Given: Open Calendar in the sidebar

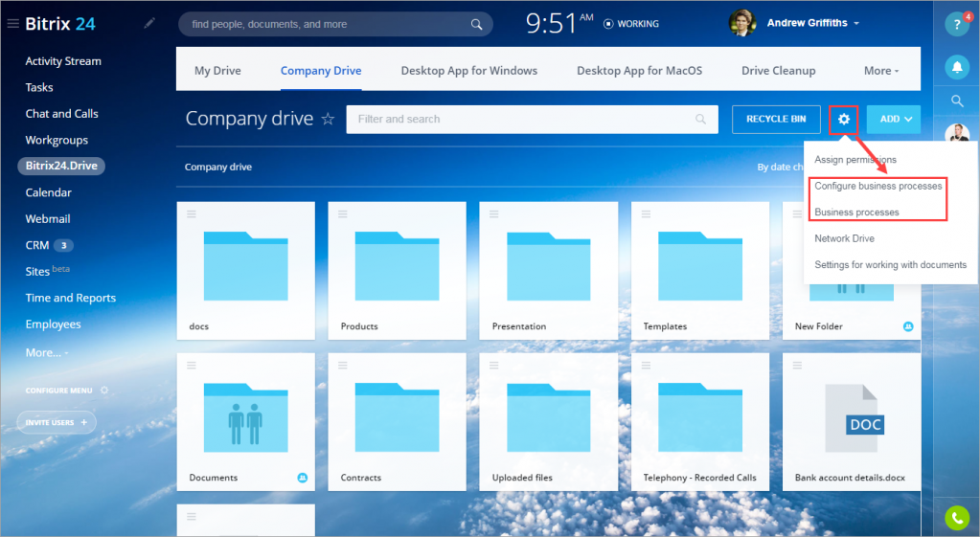Looking at the screenshot, I should coord(48,192).
